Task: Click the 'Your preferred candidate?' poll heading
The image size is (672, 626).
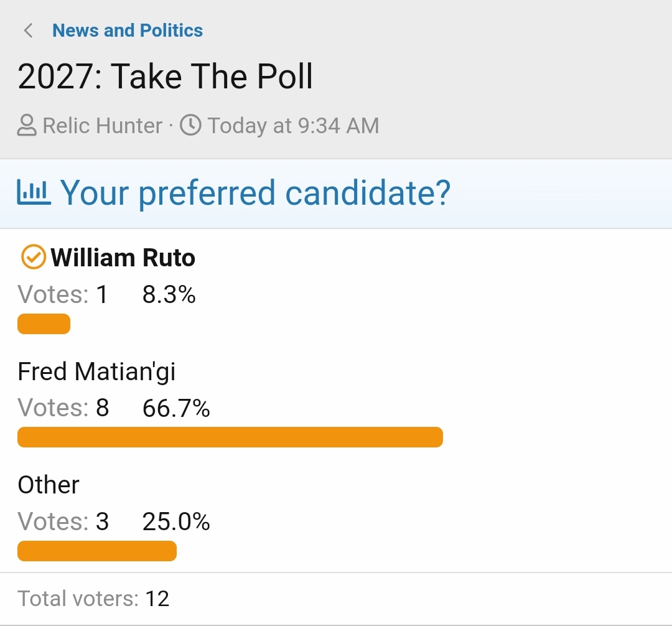Action: click(256, 192)
